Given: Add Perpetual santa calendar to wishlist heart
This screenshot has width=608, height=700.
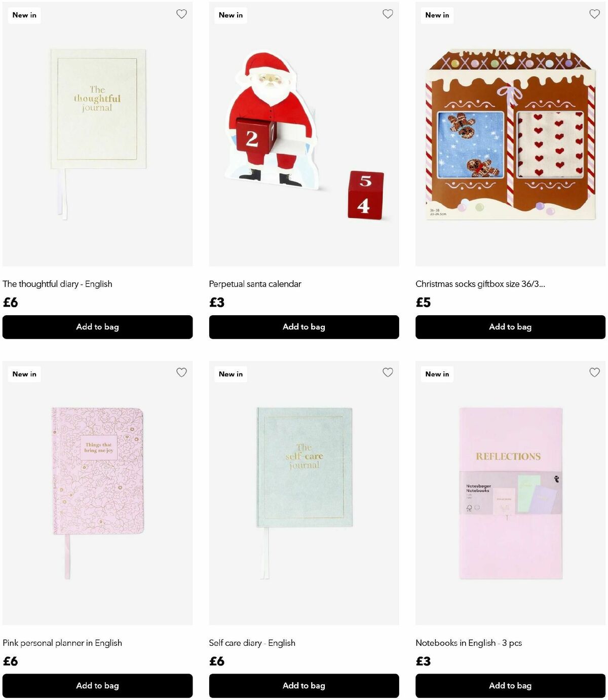Looking at the screenshot, I should click(x=388, y=14).
